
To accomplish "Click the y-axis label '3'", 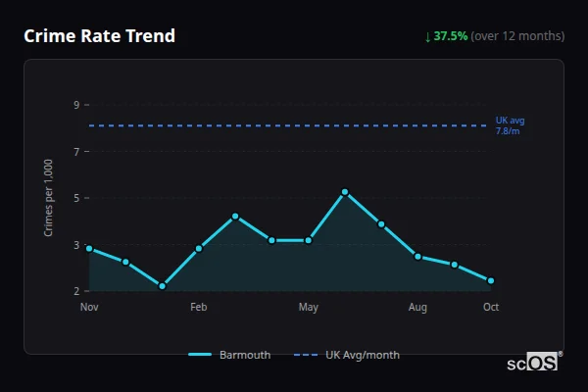I will [x=76, y=245].
